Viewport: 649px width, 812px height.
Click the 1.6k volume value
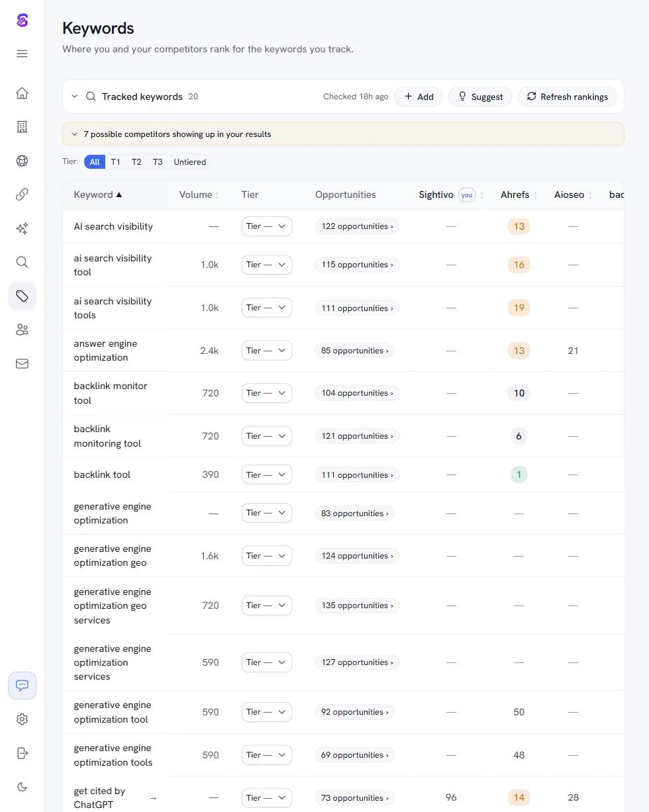(x=209, y=556)
